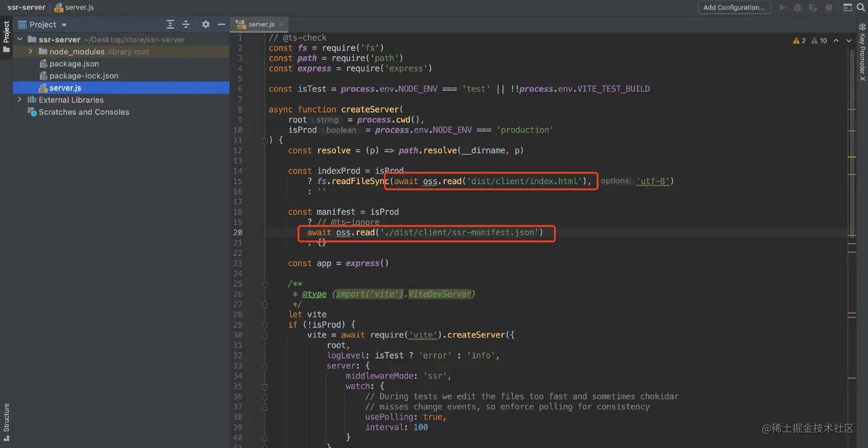
Task: Open the Key Promoter X side tab
Action: [862, 52]
